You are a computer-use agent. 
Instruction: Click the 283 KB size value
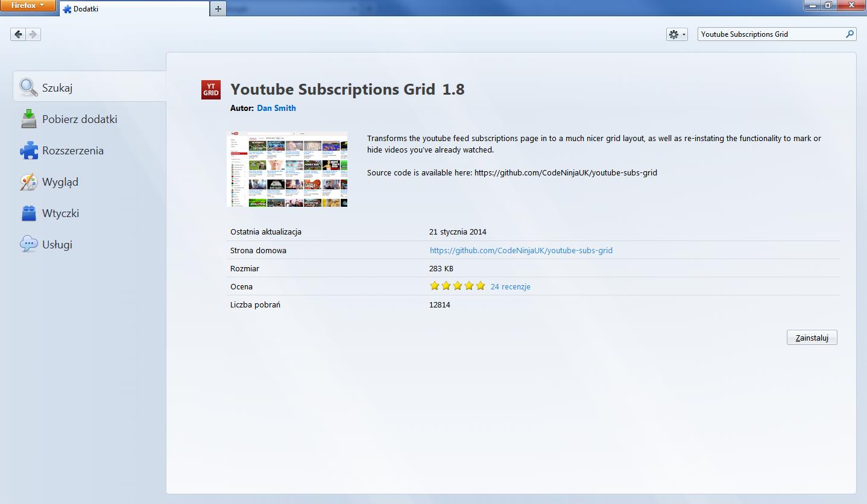point(441,268)
